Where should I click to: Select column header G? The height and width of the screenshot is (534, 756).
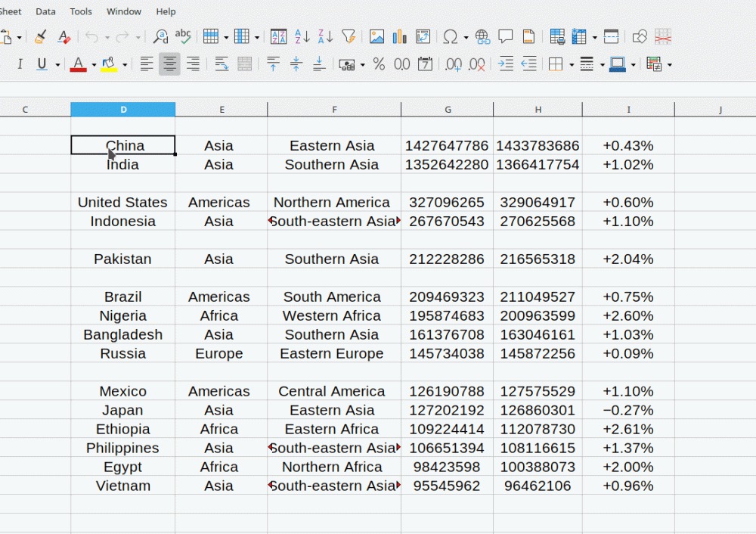coord(448,110)
